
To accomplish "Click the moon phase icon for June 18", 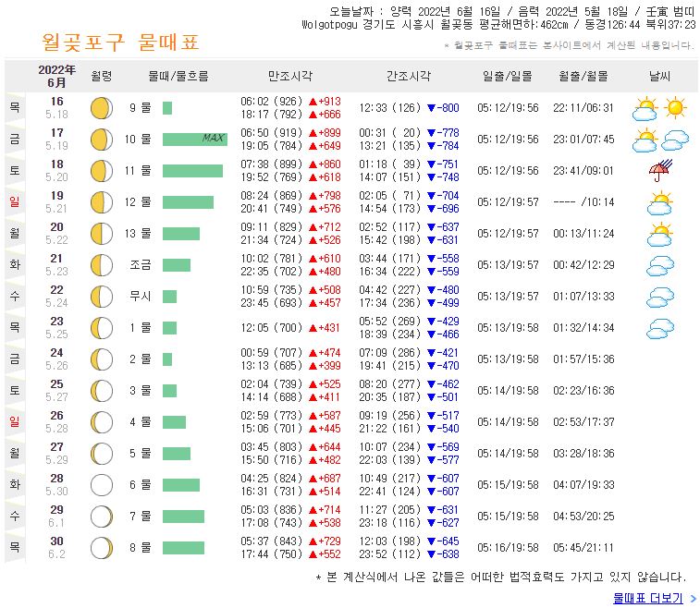I will click(102, 171).
